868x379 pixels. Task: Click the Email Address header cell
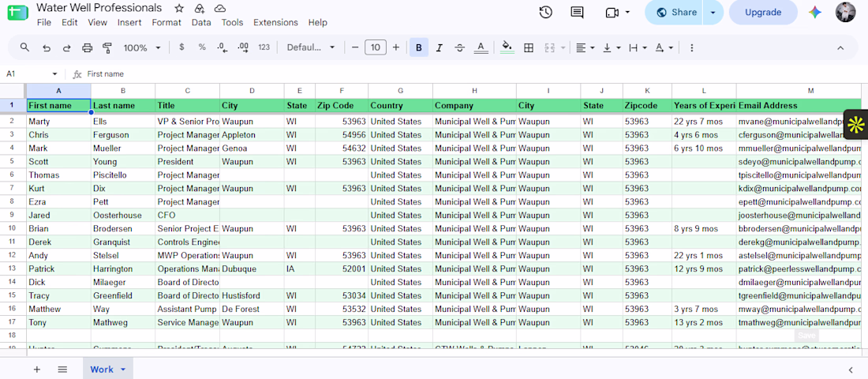click(799, 105)
